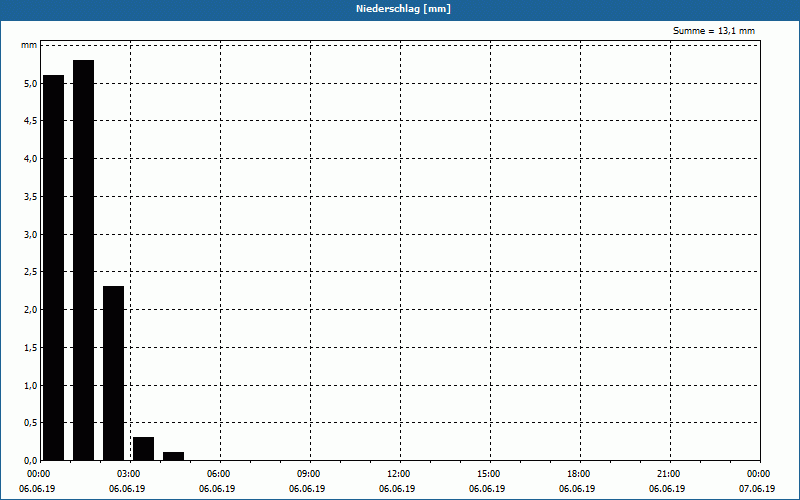Click the 03:00 time label
The image size is (800, 500).
pyautogui.click(x=129, y=474)
